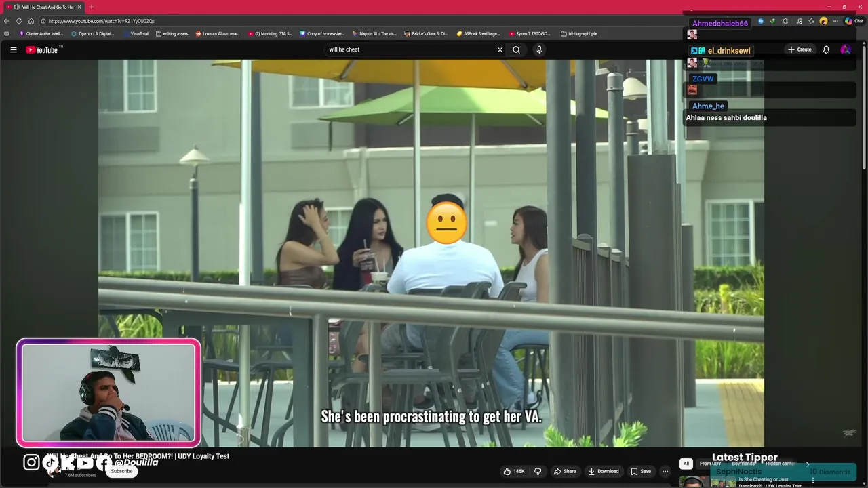The height and width of the screenshot is (488, 868).
Task: Open a new browser tab
Action: point(92,7)
